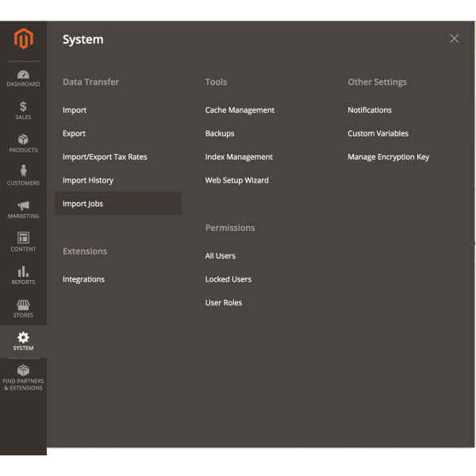
Task: Open Custom Variables
Action: point(378,133)
